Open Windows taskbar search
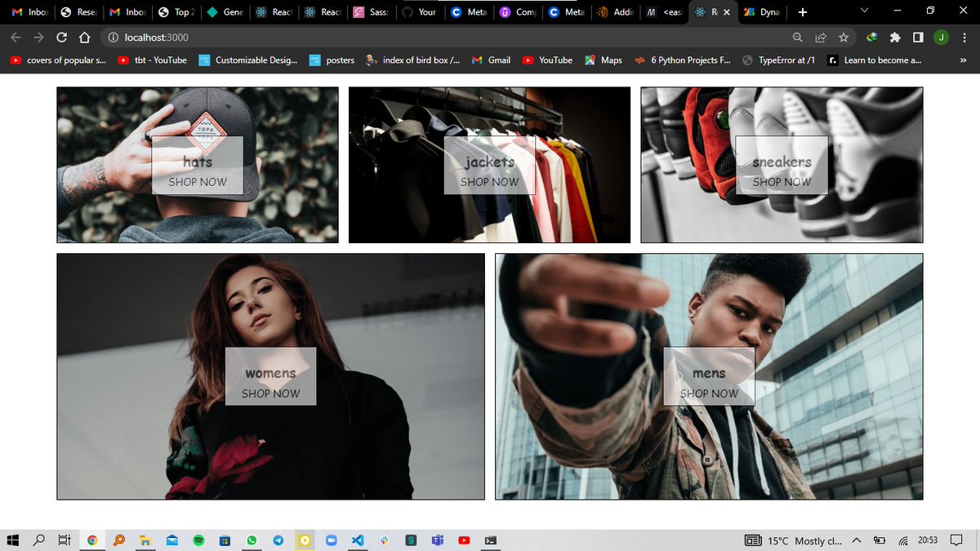This screenshot has height=551, width=980. tap(38, 540)
